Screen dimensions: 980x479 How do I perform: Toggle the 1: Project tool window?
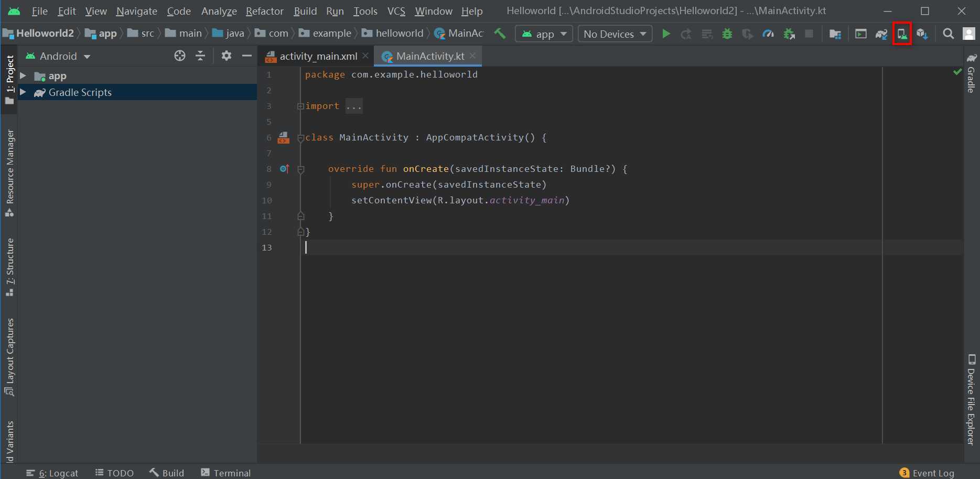pos(10,79)
